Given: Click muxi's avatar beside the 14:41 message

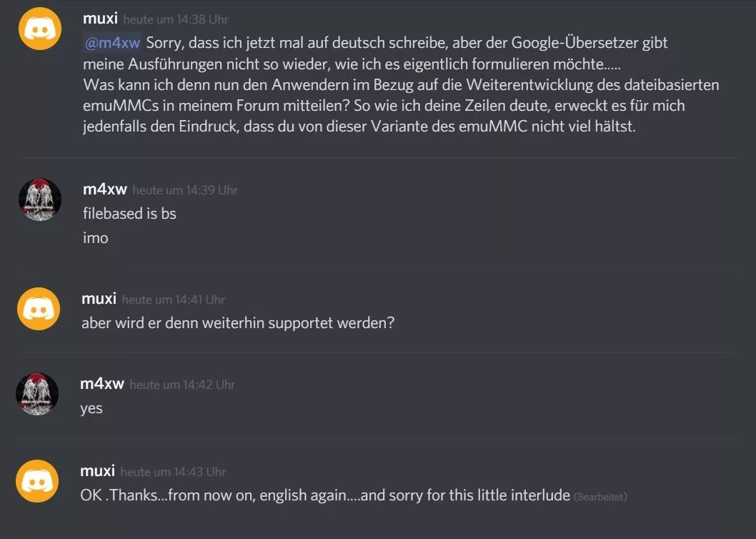Looking at the screenshot, I should coord(39,309).
